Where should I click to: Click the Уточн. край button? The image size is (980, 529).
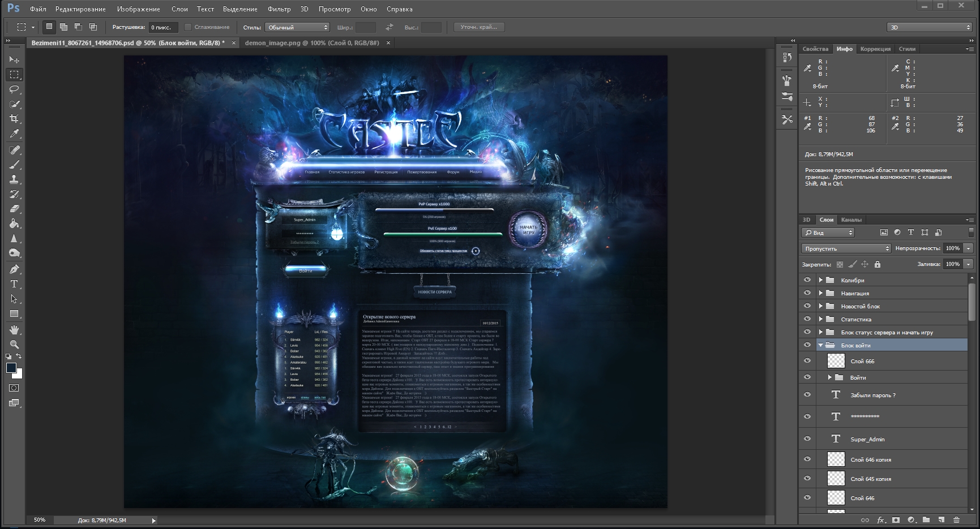tap(479, 27)
